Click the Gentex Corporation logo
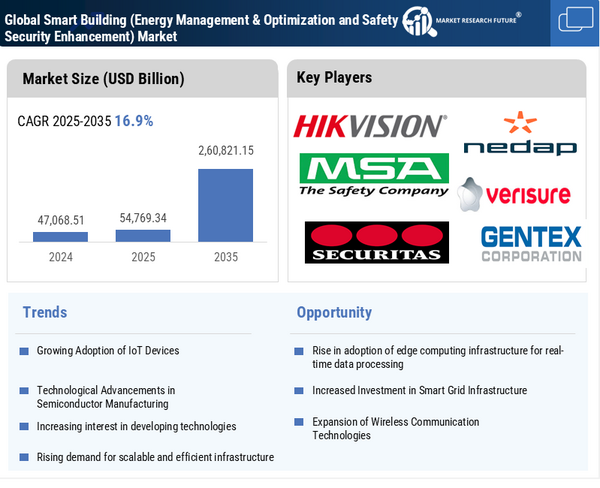Viewport: 600px width, 488px height. [x=530, y=243]
